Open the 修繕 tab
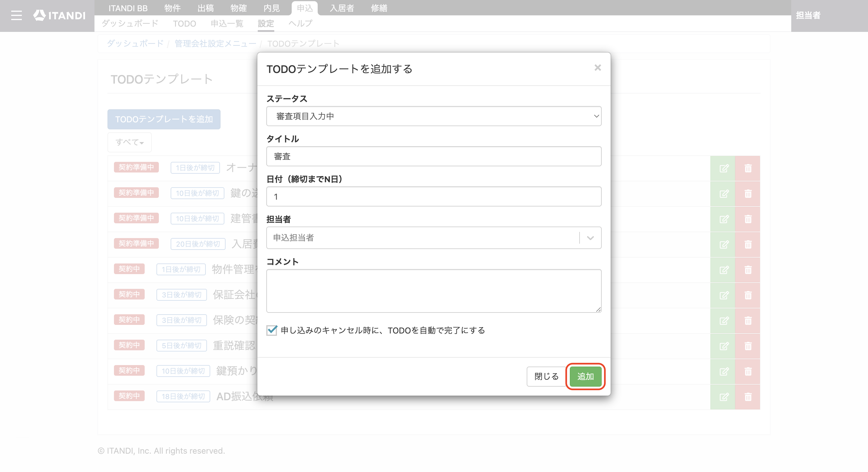 [379, 8]
